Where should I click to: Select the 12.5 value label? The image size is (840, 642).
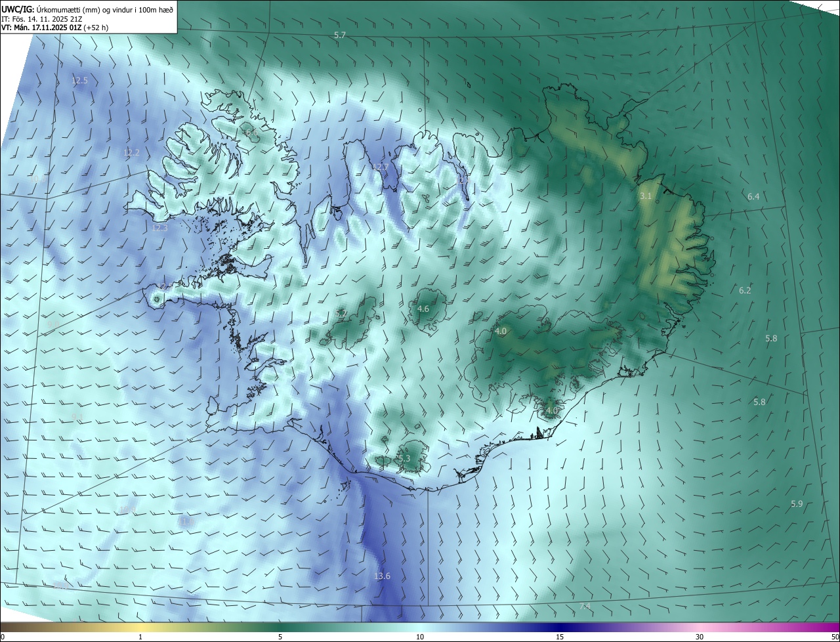79,80
